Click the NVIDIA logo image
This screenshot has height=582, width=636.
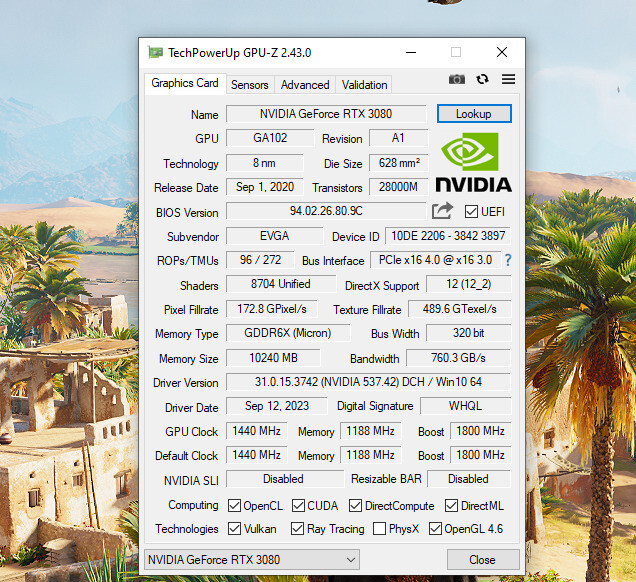click(x=473, y=162)
